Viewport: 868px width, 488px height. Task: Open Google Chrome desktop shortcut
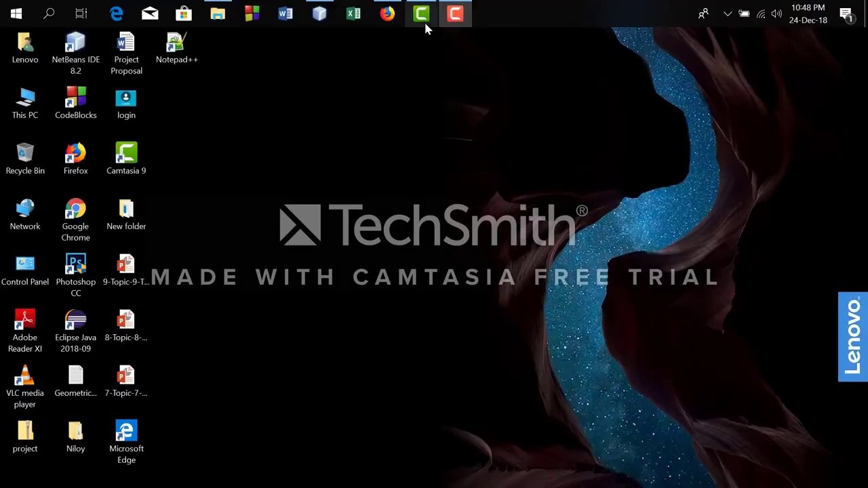point(75,210)
